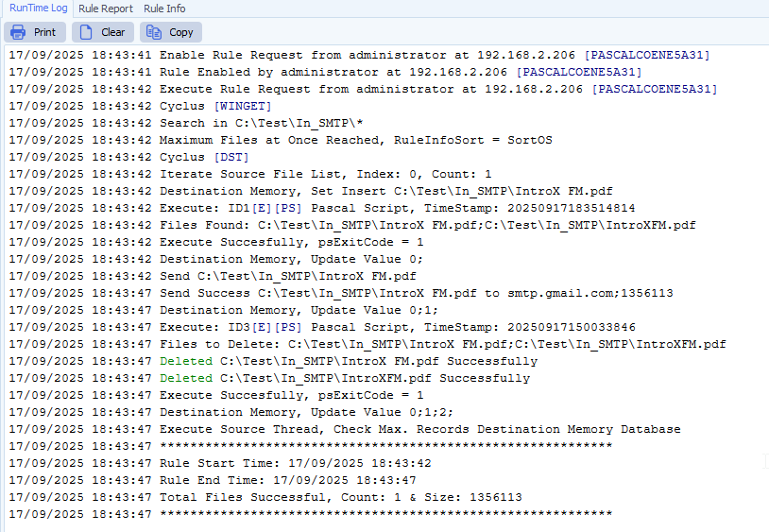The height and width of the screenshot is (532, 769).
Task: Click the 'Send Success' smtp.gmail.com line
Action: (341, 293)
